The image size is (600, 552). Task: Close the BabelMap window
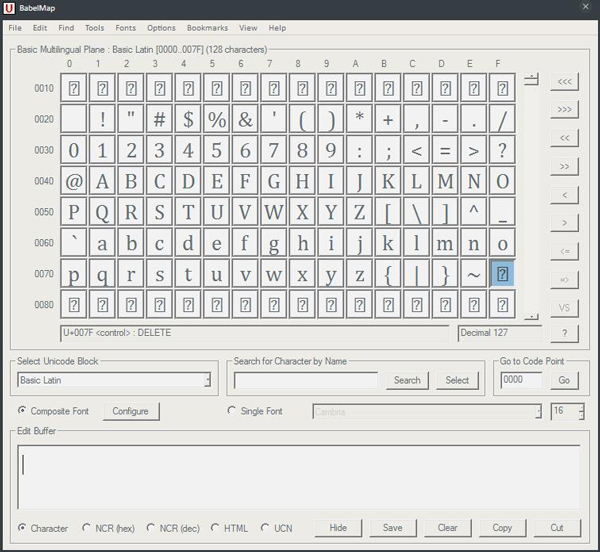(585, 7)
